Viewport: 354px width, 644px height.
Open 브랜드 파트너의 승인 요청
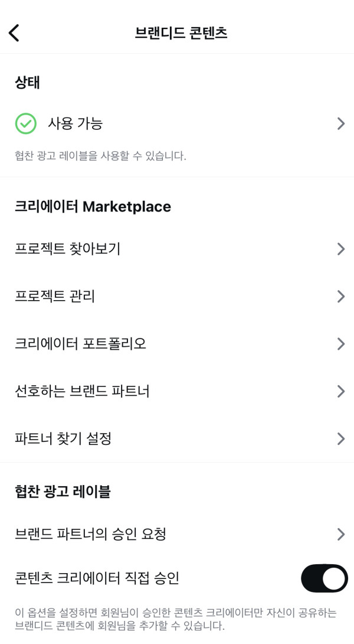90,534
